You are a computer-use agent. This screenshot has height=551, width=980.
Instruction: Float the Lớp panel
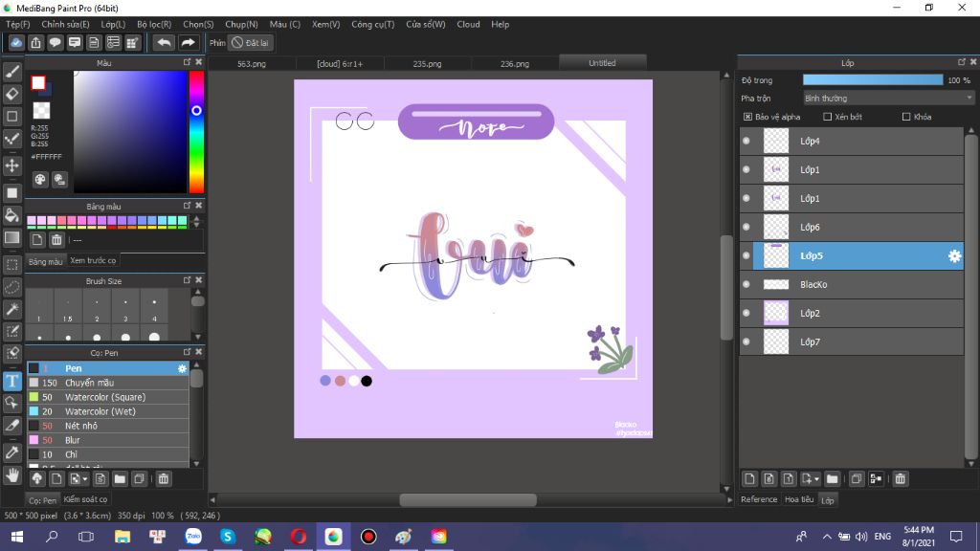pos(962,62)
